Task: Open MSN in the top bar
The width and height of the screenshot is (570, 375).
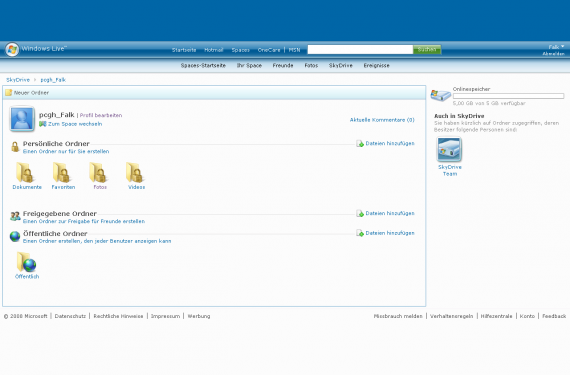Action: point(294,50)
